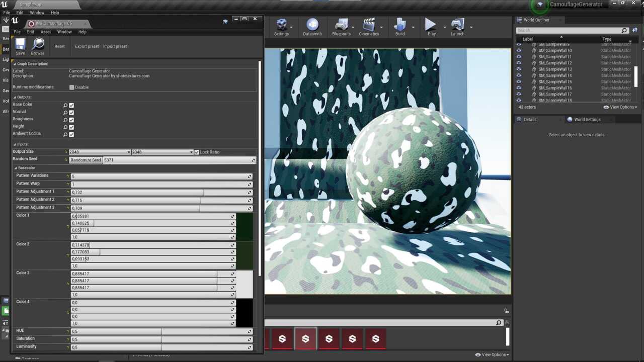This screenshot has width=644, height=362.
Task: Open the first Output Size 2048 dropdown
Action: pos(100,152)
